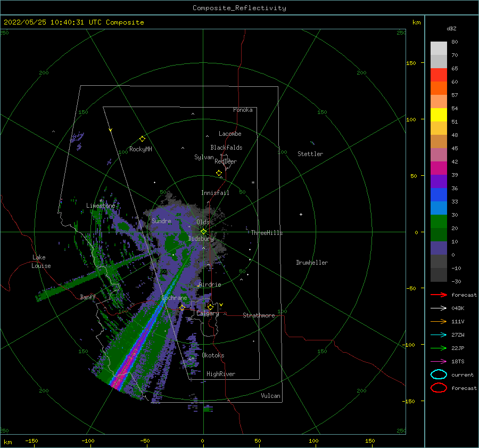Click the Banff town label
479x448 pixels.
pos(88,297)
